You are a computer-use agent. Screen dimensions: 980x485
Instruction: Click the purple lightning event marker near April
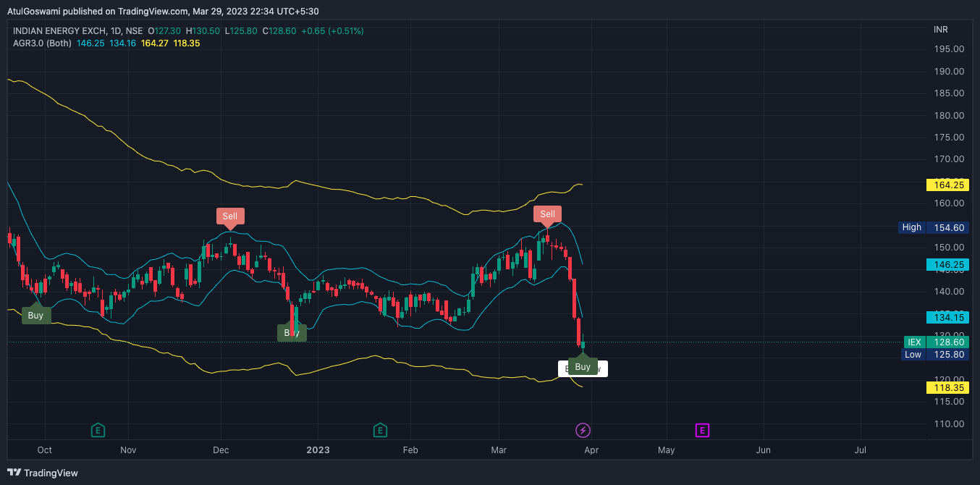pos(583,431)
